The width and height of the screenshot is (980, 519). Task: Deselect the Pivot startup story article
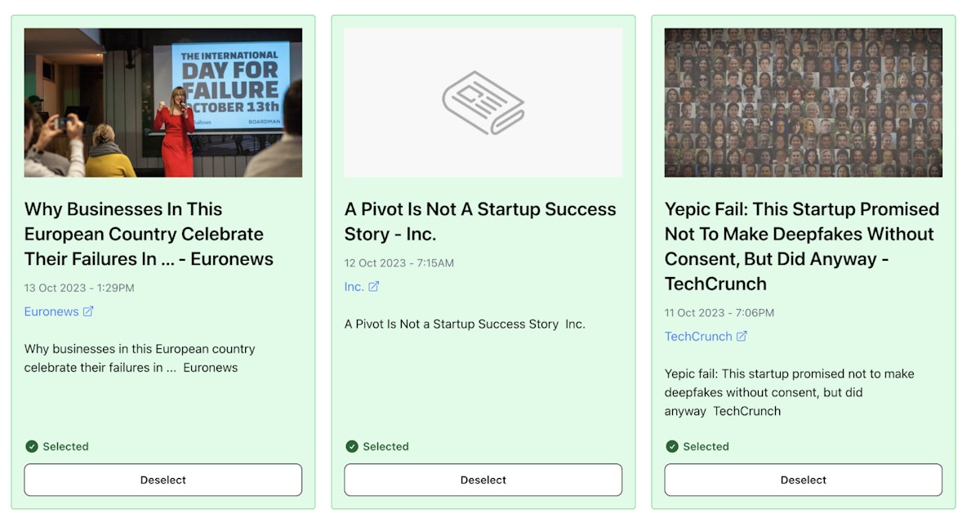coord(483,480)
